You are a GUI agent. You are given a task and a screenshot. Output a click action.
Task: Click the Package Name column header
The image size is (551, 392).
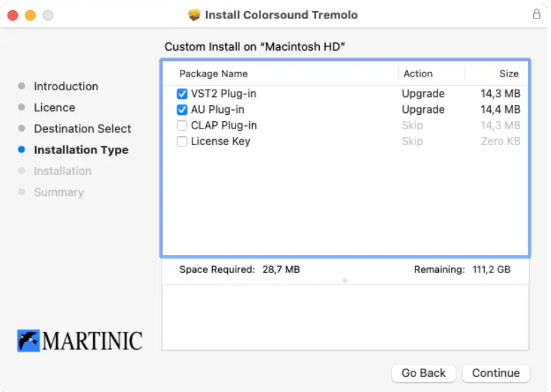click(214, 74)
